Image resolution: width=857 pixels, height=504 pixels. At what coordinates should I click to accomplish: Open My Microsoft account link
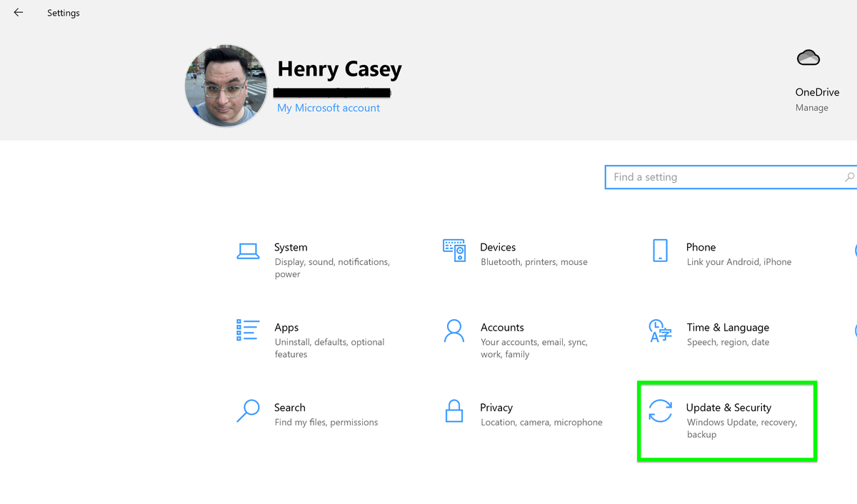(x=329, y=107)
